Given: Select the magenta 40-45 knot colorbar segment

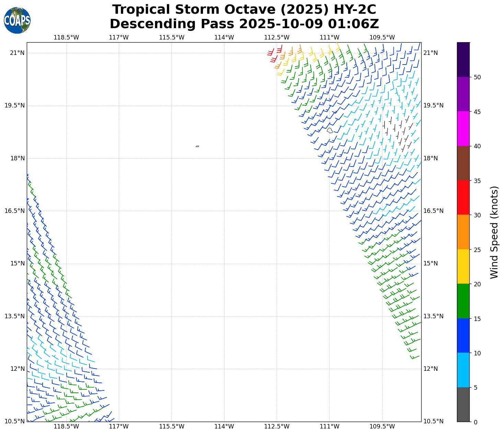Looking at the screenshot, I should click(463, 129).
